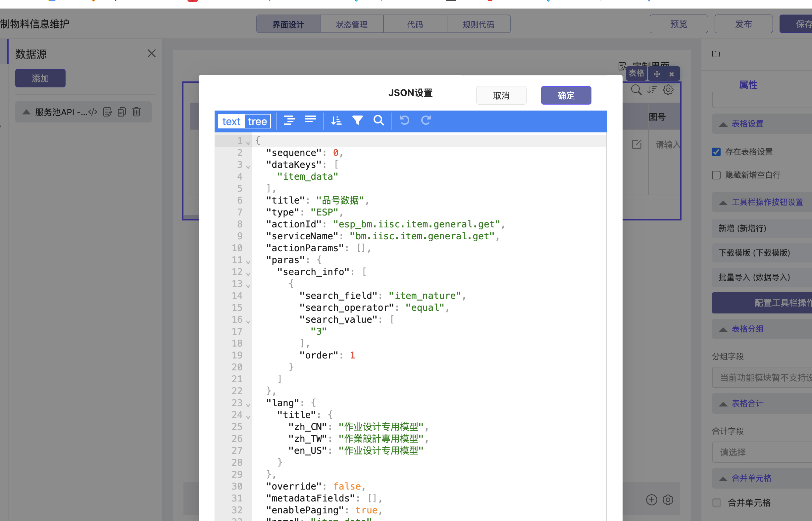Switch JSON editor to text mode
The image size is (812, 521).
231,121
